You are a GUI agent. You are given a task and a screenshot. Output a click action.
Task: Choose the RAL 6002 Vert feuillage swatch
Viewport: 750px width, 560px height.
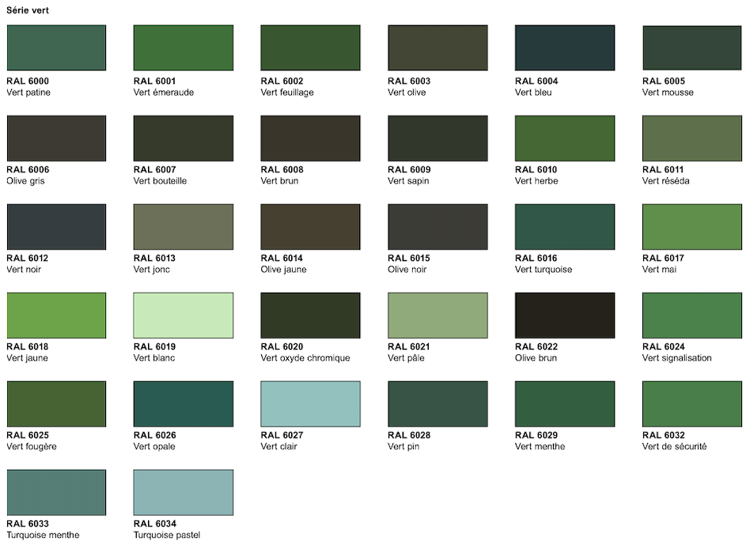click(x=310, y=47)
